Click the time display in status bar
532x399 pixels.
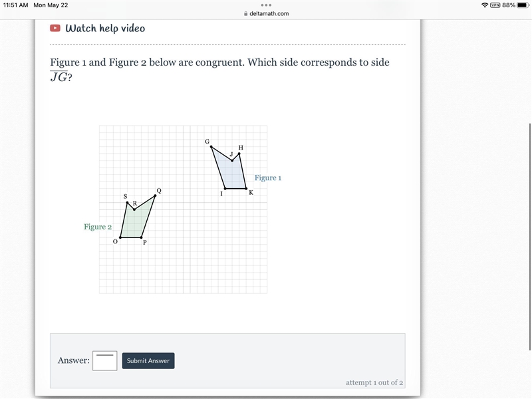click(15, 5)
